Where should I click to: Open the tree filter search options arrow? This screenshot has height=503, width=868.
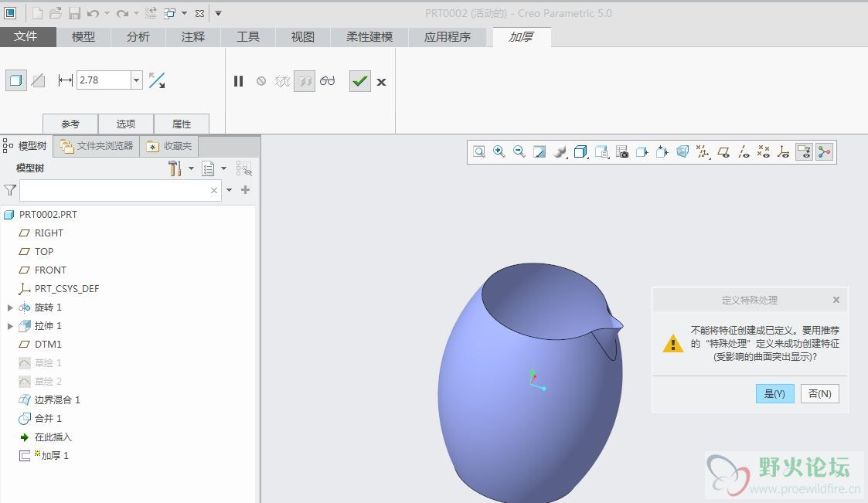click(230, 190)
